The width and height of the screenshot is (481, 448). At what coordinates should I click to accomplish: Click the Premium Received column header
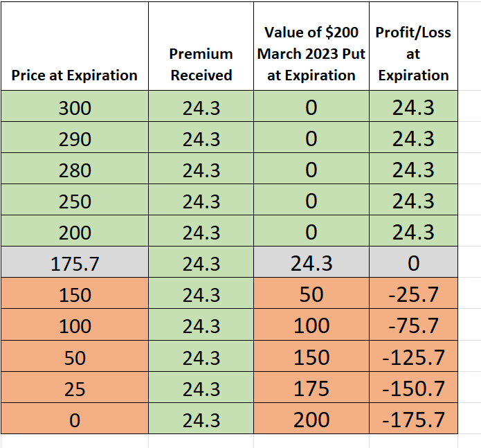click(201, 64)
